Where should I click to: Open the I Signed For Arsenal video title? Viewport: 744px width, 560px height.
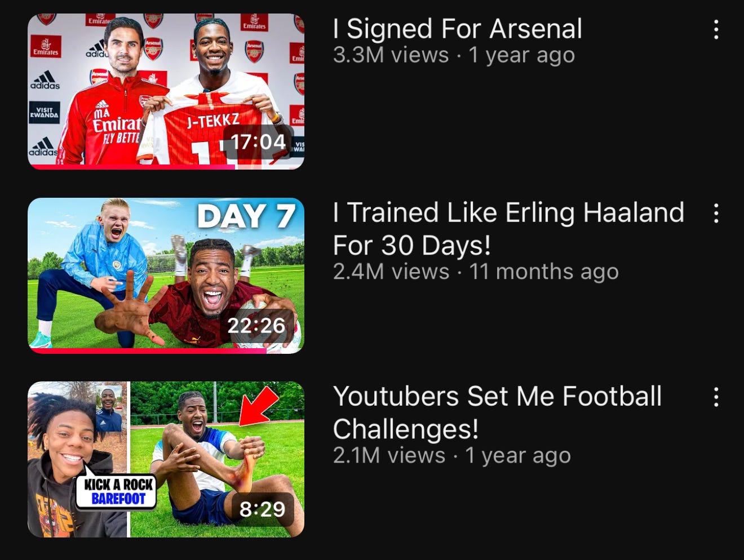point(458,29)
